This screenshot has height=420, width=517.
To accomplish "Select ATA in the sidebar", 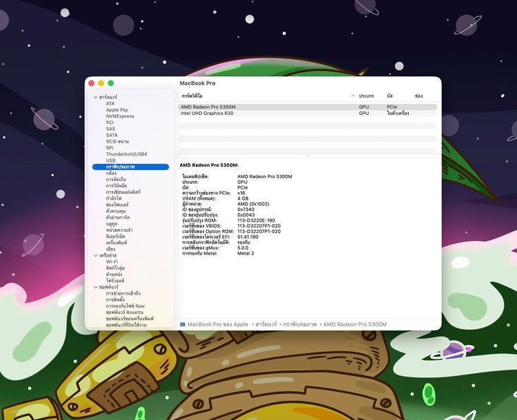I will [110, 103].
